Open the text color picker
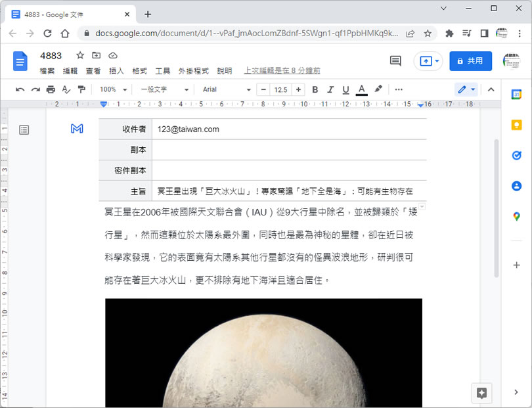The width and height of the screenshot is (532, 408). click(x=361, y=89)
